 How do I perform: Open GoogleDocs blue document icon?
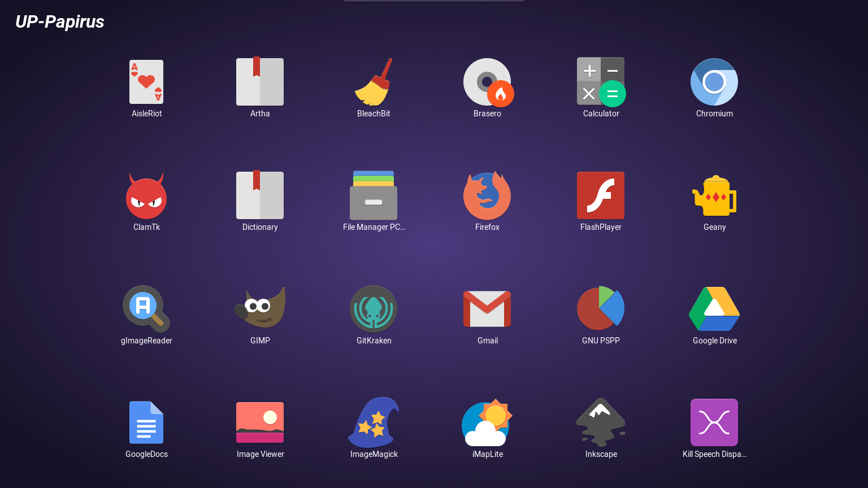click(x=146, y=422)
